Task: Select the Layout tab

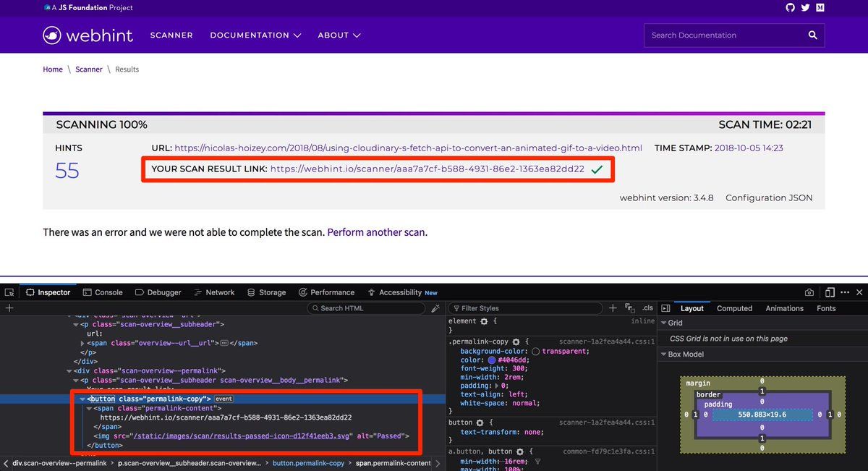Action: 692,308
